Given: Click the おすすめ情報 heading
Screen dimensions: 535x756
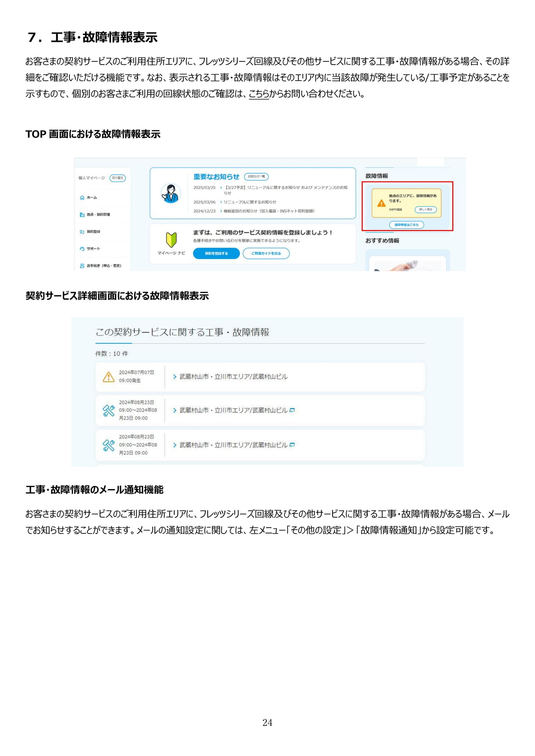Looking at the screenshot, I should tap(382, 241).
